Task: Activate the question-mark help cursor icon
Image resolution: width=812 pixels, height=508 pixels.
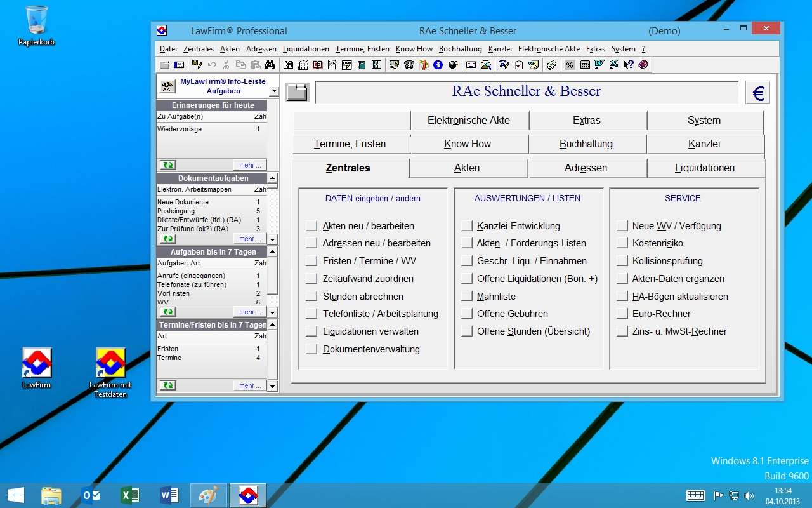Action: 628,65
